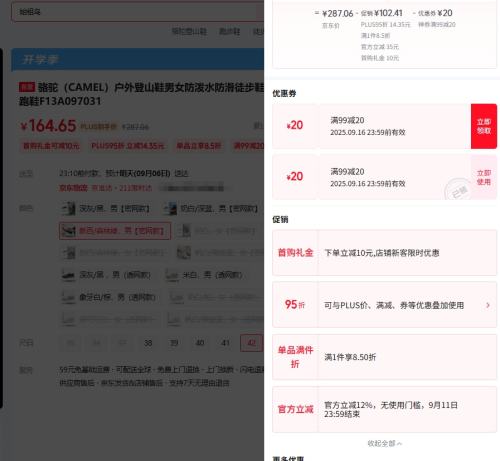Screen dimensions: 500x461
Task: Click the selected red-outlined 男【密网款】 color option
Action: coord(115,231)
